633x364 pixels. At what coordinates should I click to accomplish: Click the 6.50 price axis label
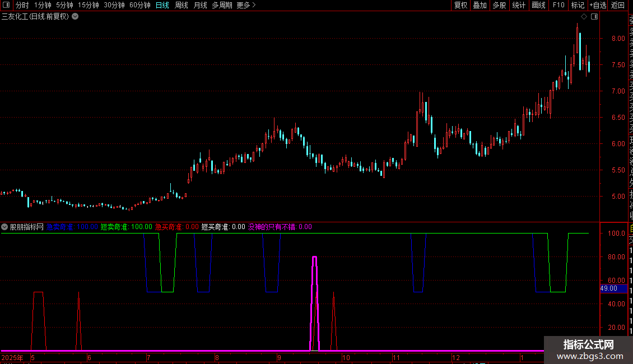point(618,118)
